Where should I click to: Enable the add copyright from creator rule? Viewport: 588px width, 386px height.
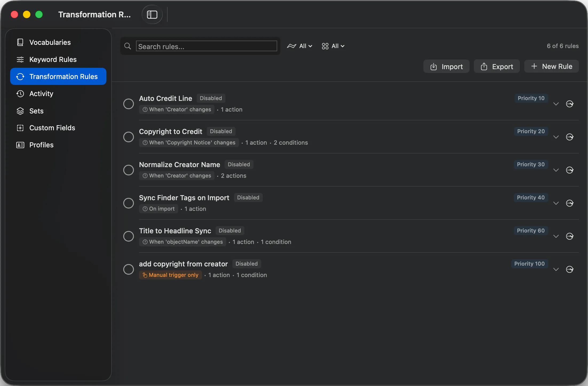pos(128,269)
